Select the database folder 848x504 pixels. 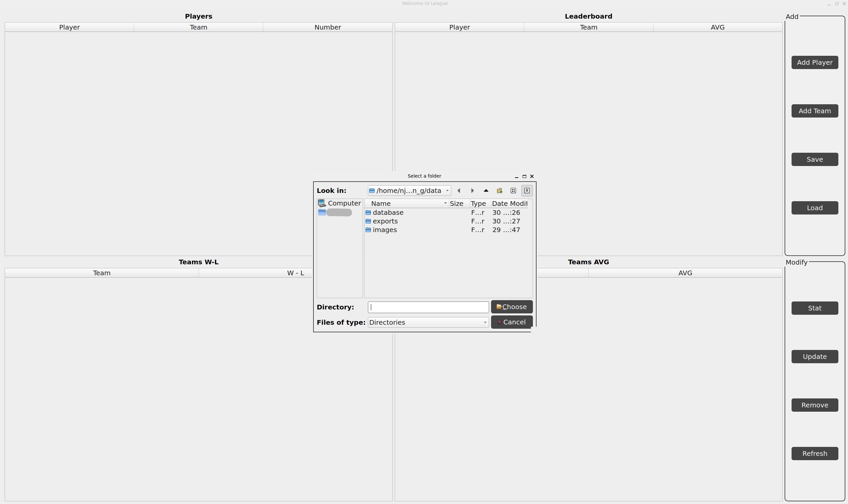(x=388, y=212)
